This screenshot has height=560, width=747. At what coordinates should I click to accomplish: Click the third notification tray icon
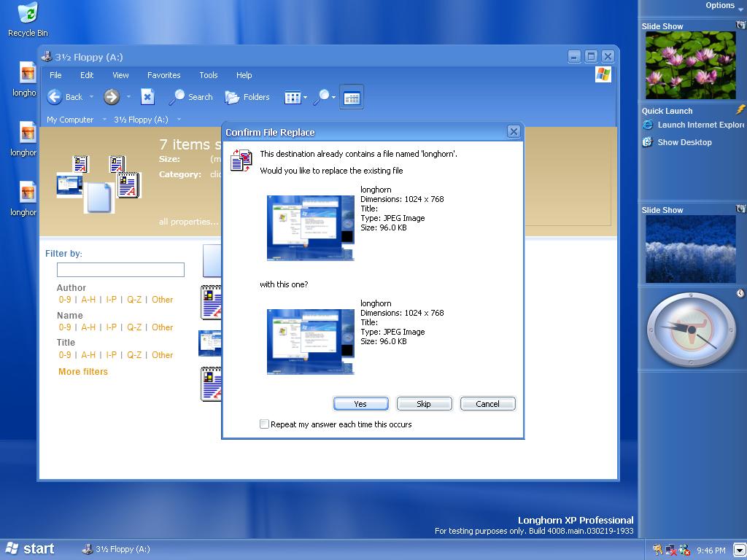pos(684,550)
